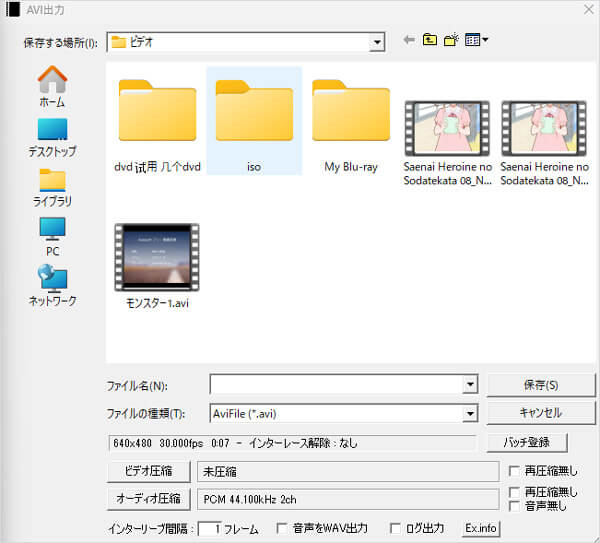Viewport: 600px width, 543px height.
Task: Enable 再圧縮無し for video compression
Action: click(514, 471)
